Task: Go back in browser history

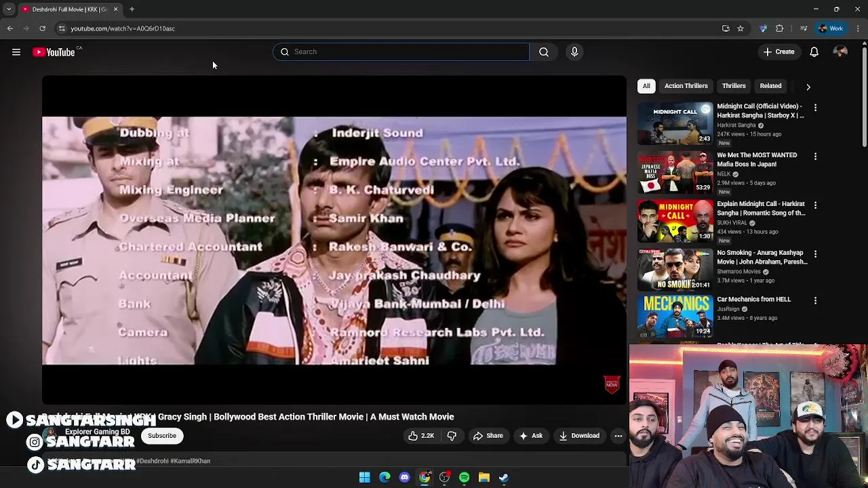Action: [x=10, y=28]
